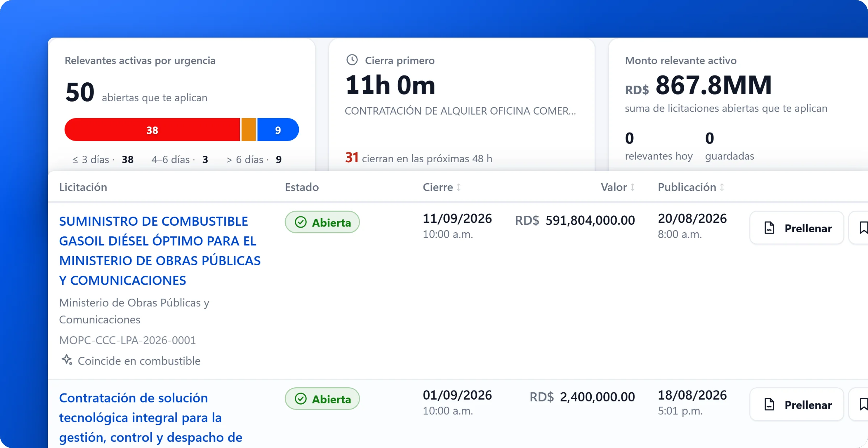868x448 pixels.
Task: Click value RD$ 591,804,000.00
Action: (575, 220)
